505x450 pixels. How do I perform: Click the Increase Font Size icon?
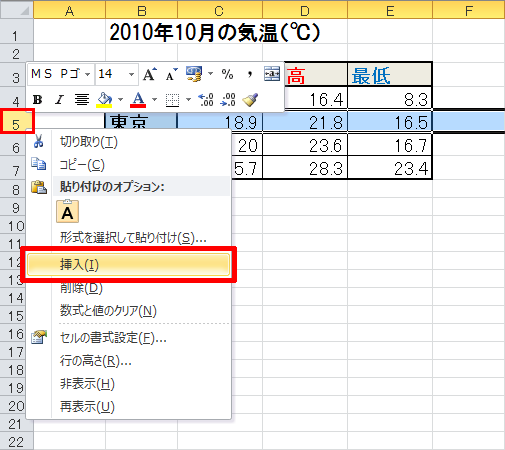click(x=149, y=74)
